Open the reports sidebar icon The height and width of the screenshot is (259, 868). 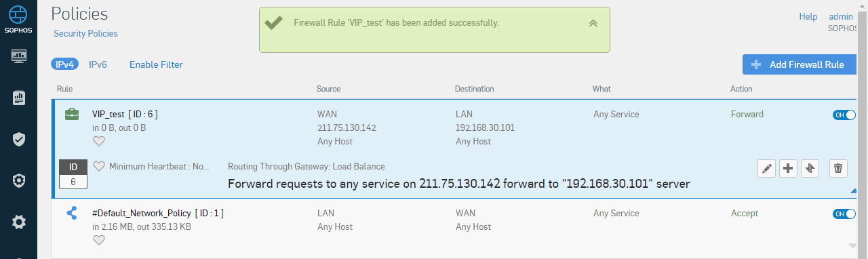click(19, 98)
